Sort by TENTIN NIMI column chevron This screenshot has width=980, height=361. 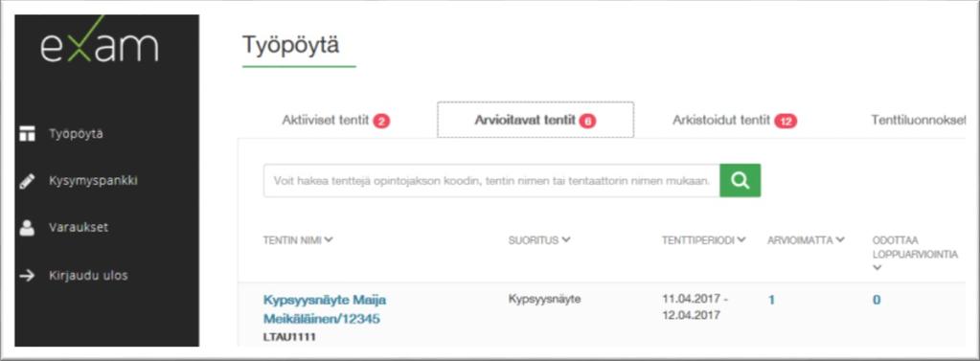click(329, 240)
